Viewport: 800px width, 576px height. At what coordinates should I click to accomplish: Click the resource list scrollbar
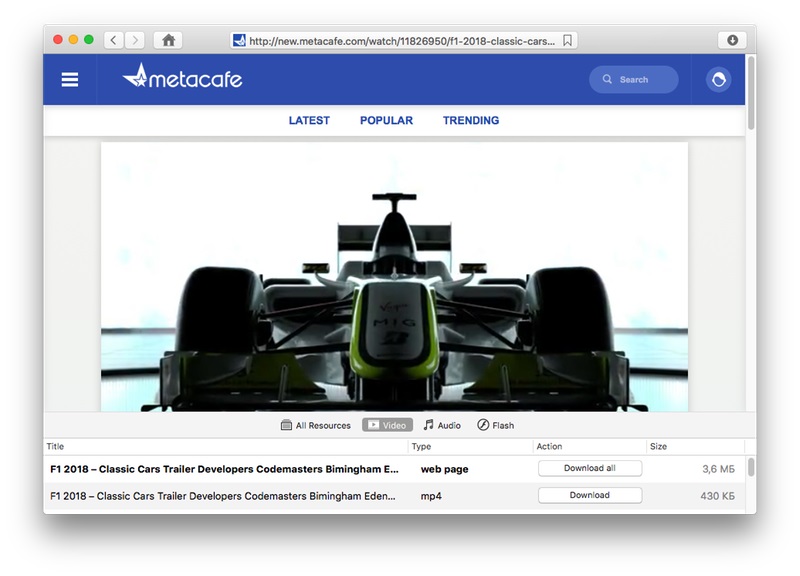pyautogui.click(x=751, y=467)
